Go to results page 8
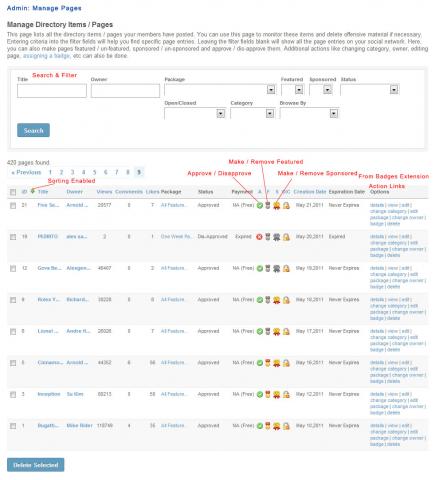This screenshot has width=439, height=480. [x=127, y=172]
